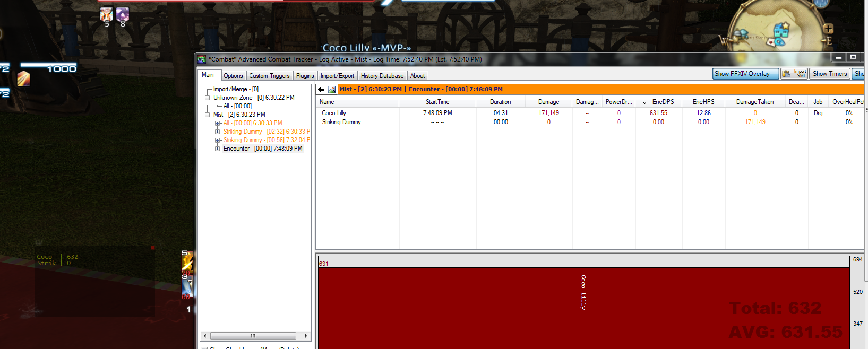Click Show FFXIV Overlay button

pyautogui.click(x=745, y=74)
